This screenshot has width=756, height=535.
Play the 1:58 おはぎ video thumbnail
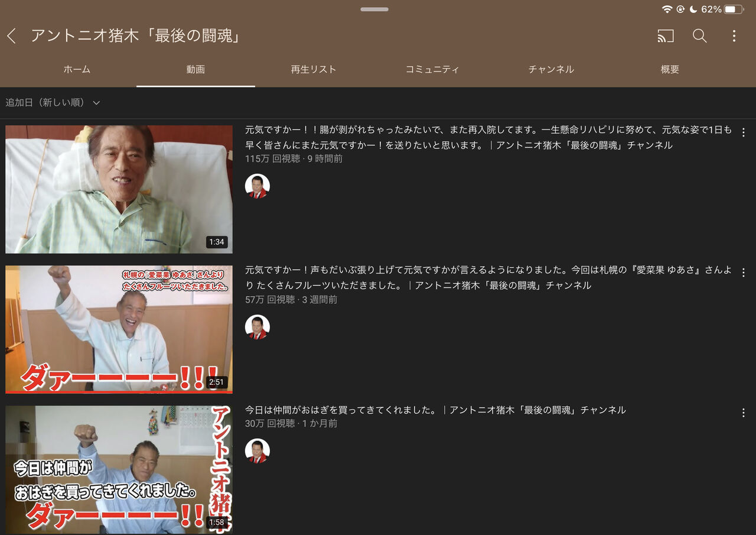(x=119, y=470)
